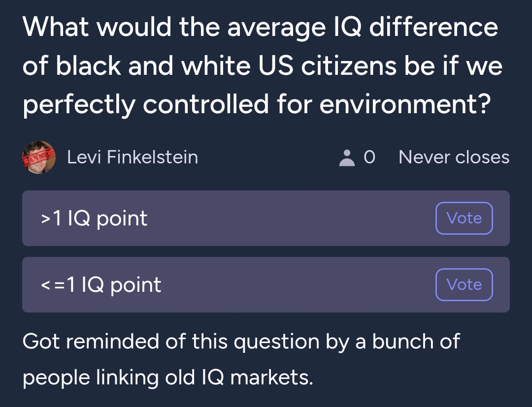
Task: Click the ">1 IQ point" answer text
Action: coord(94,219)
